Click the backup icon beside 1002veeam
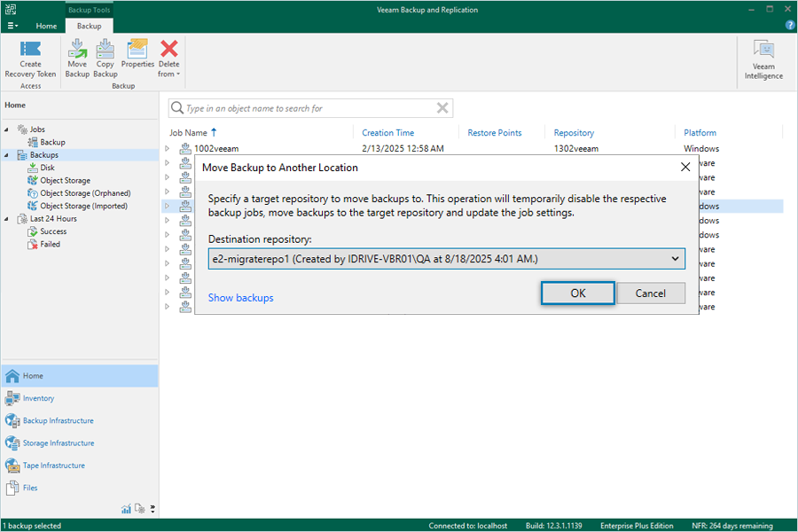This screenshot has height=532, width=798. (x=185, y=149)
